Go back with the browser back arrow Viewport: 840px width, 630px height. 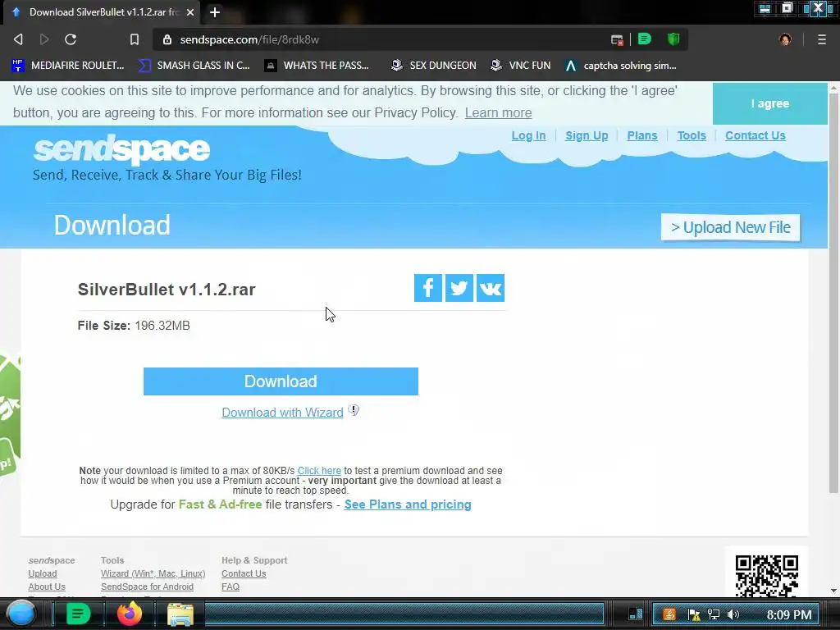tap(18, 39)
